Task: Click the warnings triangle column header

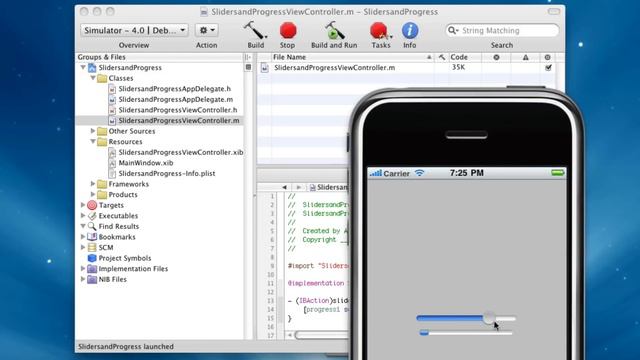Action: 526,57
